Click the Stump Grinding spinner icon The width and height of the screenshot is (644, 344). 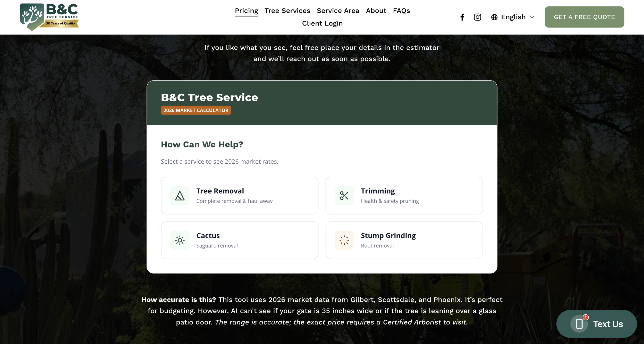tap(344, 240)
